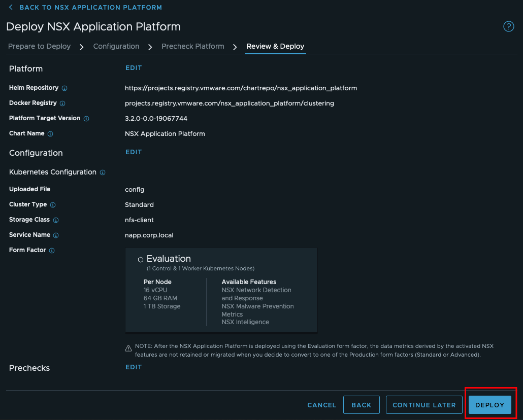523x420 pixels.
Task: Go to Precheck Platform step
Action: pos(193,46)
